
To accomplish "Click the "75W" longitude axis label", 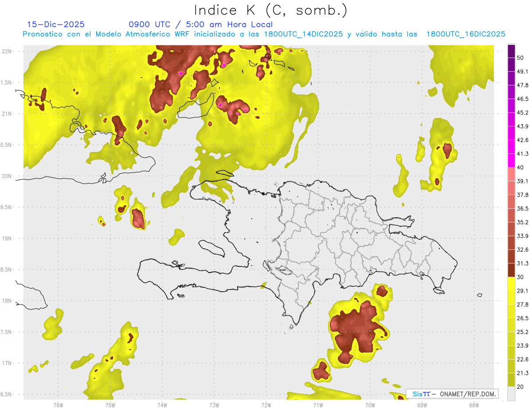I will (110, 405).
